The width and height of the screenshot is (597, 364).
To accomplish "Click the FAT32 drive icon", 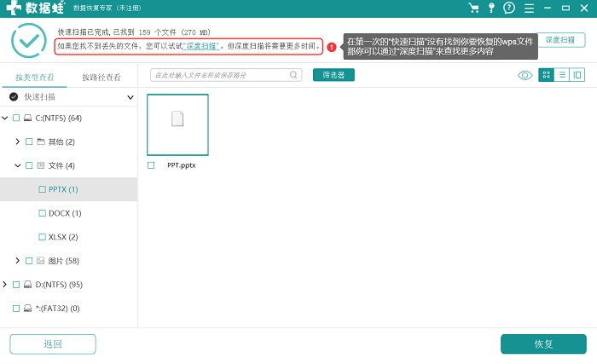I will coord(28,308).
